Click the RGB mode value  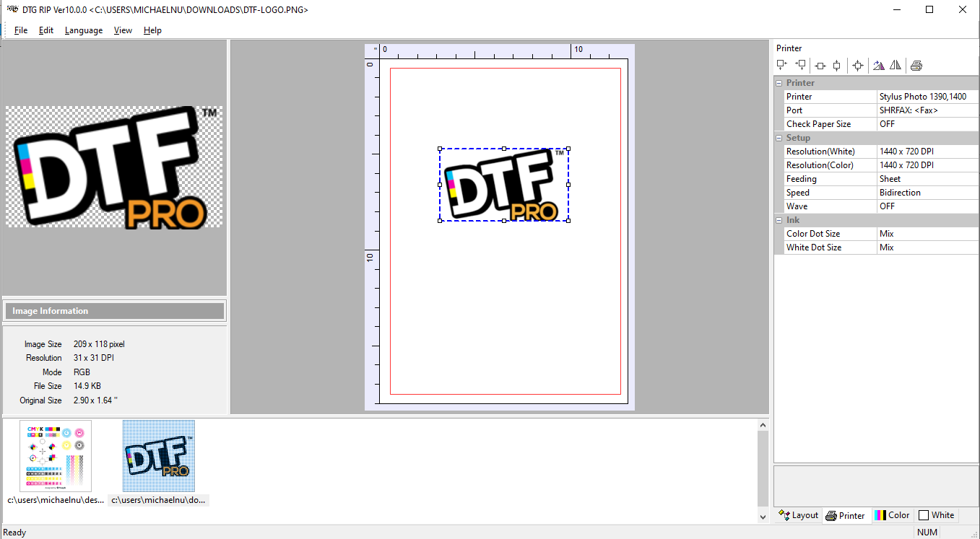(82, 372)
